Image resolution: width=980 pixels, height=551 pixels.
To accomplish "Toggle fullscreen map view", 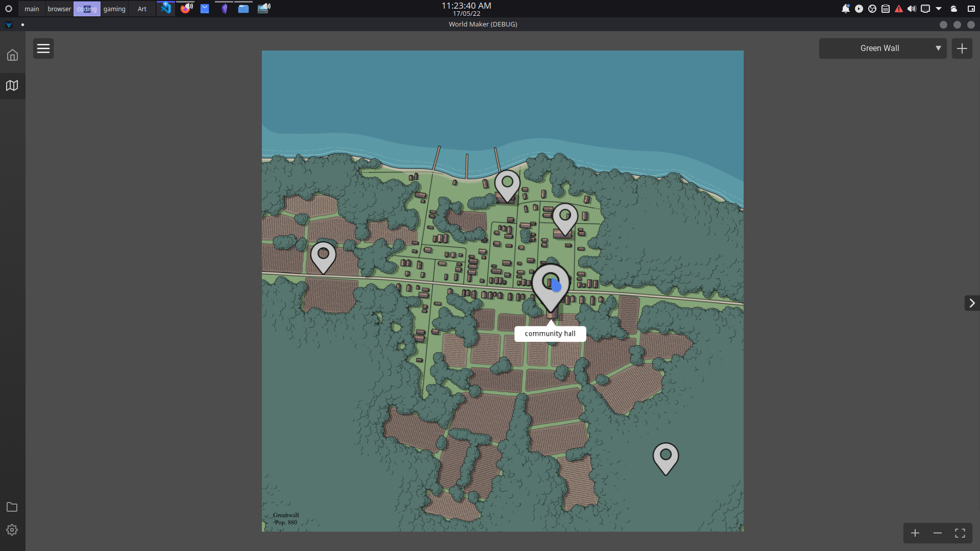I will [960, 533].
